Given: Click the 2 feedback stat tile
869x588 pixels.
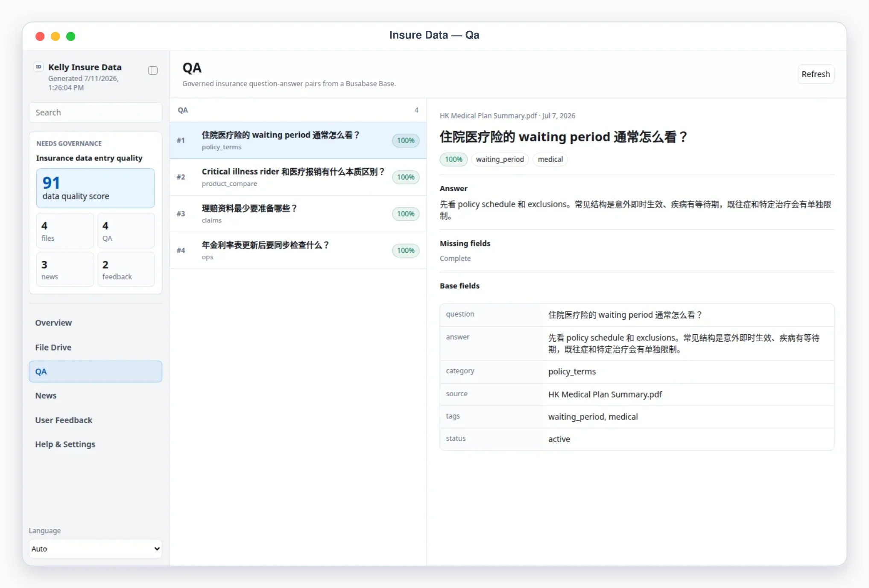Looking at the screenshot, I should pos(126,269).
